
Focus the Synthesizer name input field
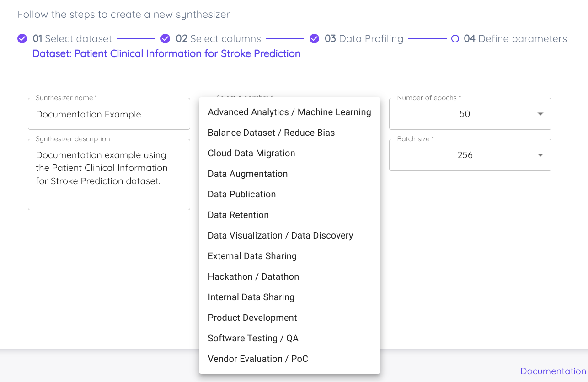pos(109,114)
